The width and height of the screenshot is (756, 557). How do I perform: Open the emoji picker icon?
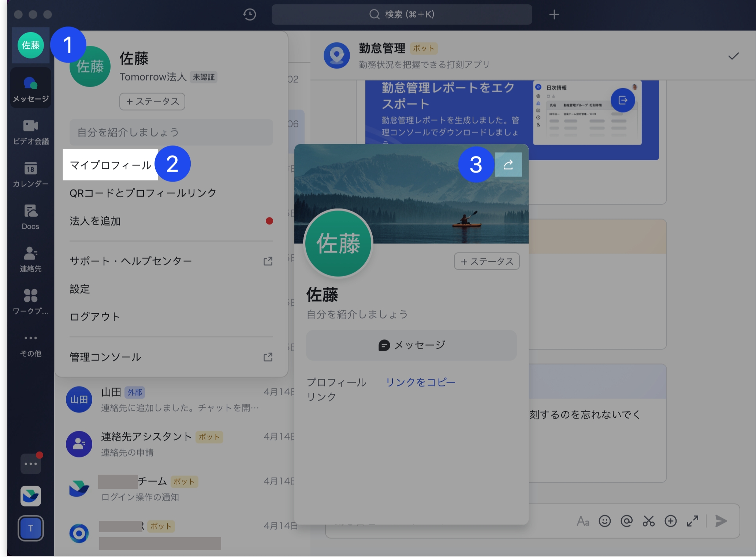click(x=605, y=521)
